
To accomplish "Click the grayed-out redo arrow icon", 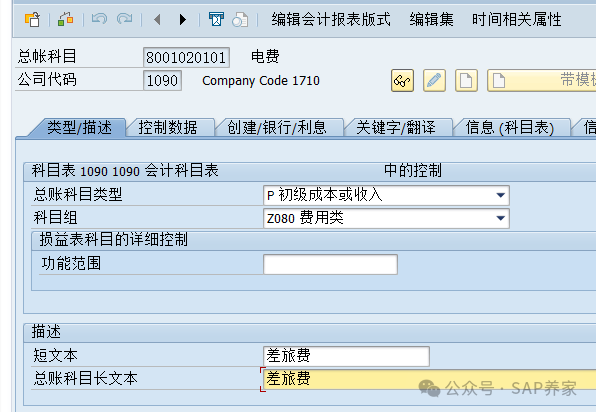I will 125,19.
